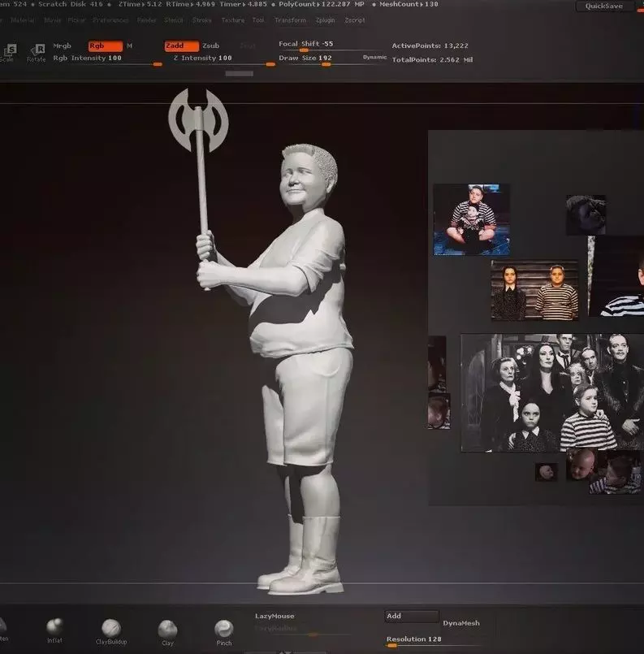Click the ZTime 5.12 status text
This screenshot has width=644, height=654.
pos(140,4)
